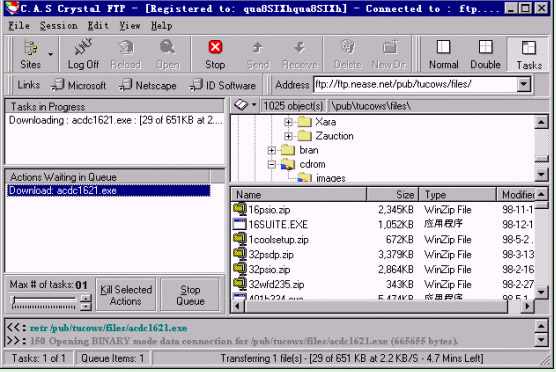Click the Delete toolbar icon

coord(348,55)
